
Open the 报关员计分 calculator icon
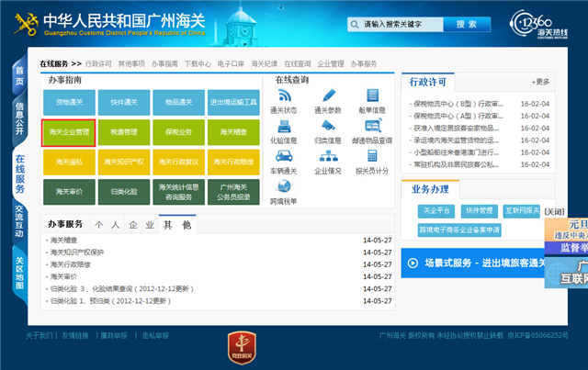372,156
